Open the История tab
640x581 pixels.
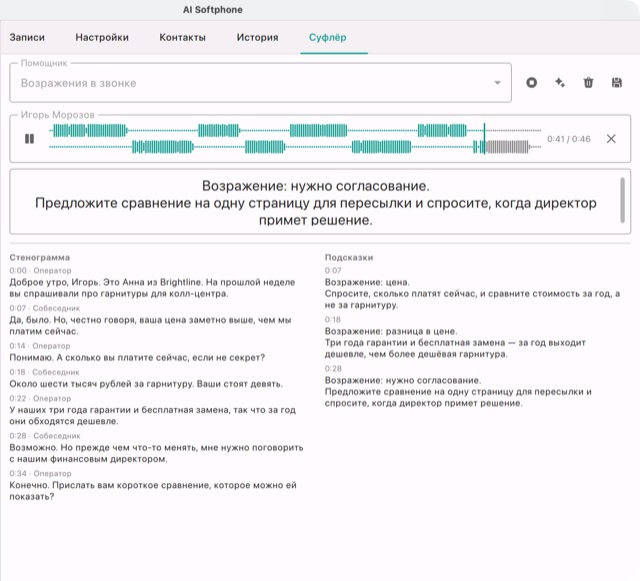[x=257, y=38]
